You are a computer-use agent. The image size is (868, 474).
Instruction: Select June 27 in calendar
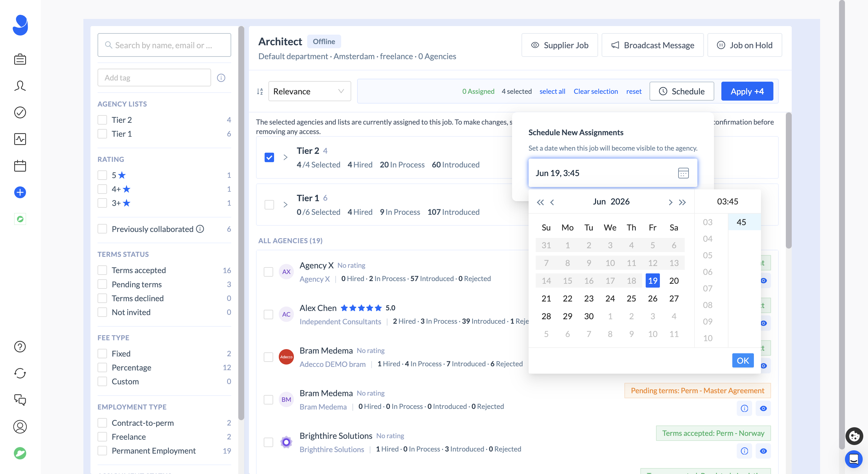[x=673, y=298]
